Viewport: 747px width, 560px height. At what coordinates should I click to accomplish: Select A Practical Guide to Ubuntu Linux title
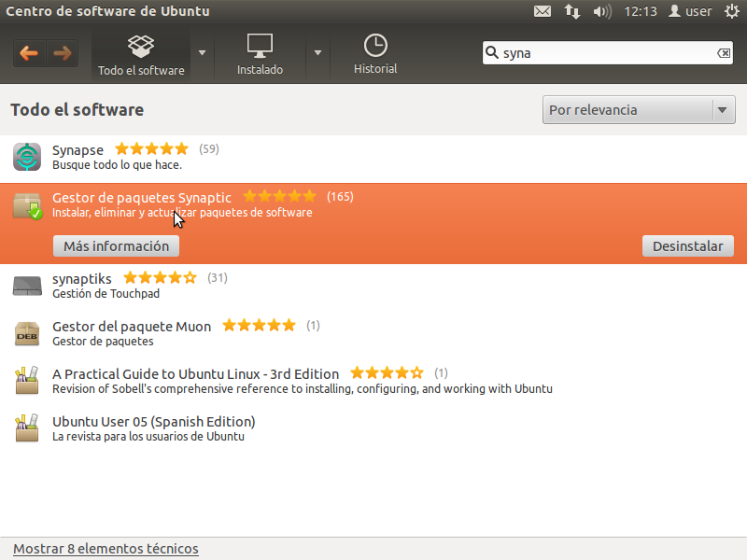click(x=195, y=374)
